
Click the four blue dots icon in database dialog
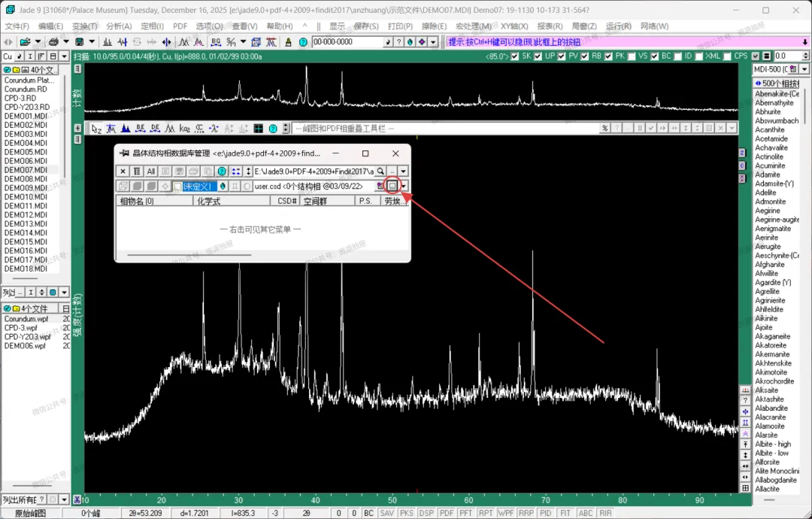(x=235, y=171)
